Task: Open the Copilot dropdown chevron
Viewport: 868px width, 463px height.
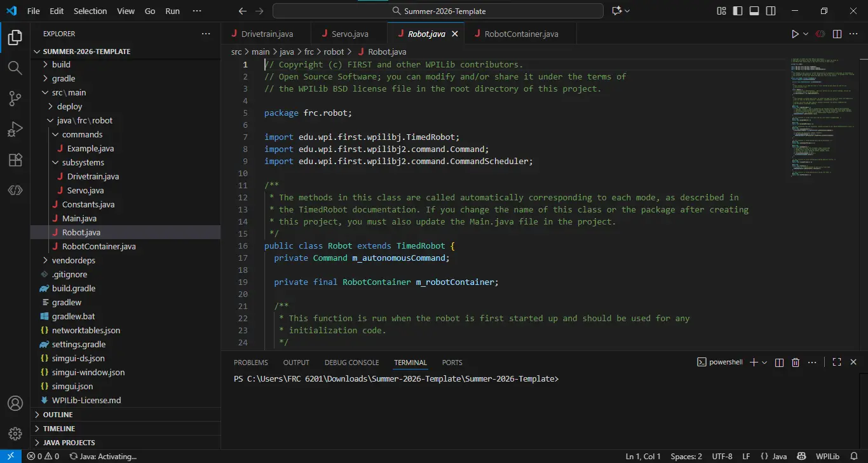Action: (628, 11)
